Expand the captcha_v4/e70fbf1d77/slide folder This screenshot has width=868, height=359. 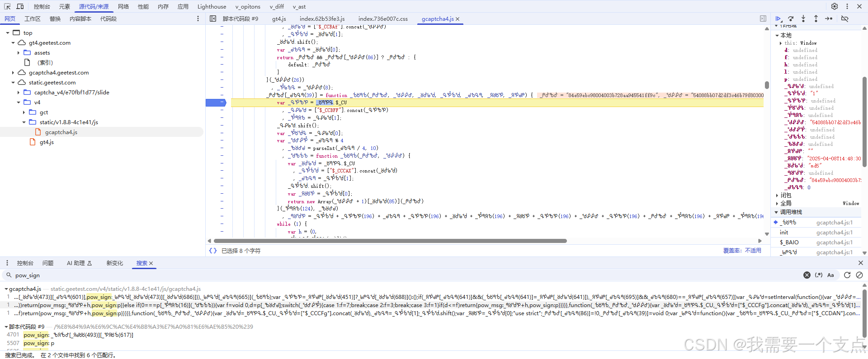click(19, 93)
